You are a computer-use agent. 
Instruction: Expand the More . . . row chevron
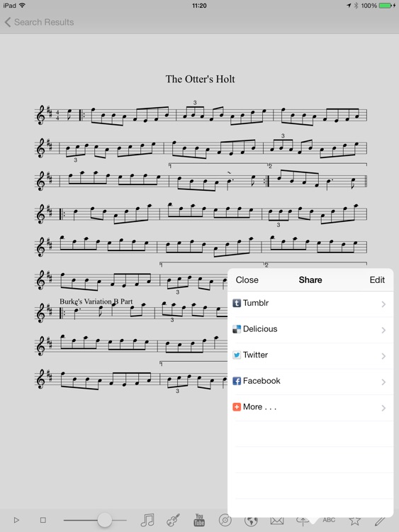(x=383, y=408)
